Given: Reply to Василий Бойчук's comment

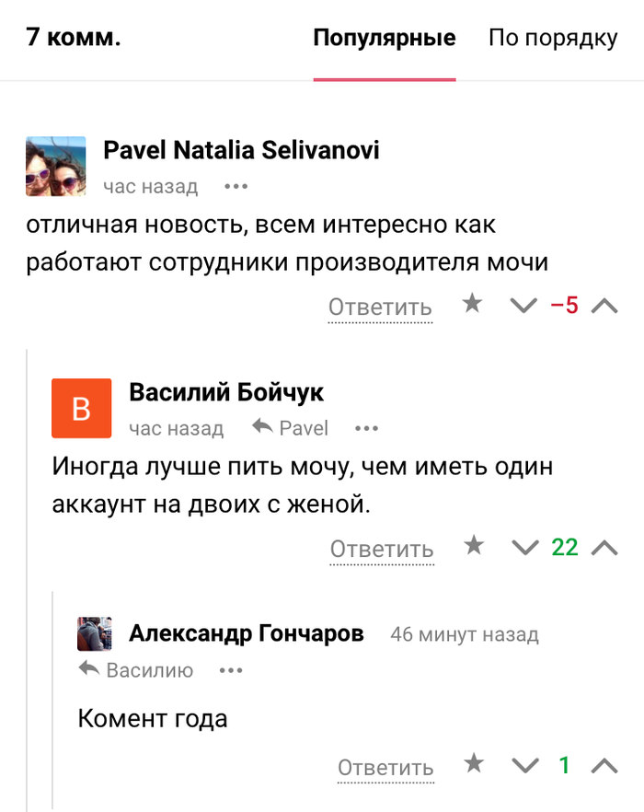Looking at the screenshot, I should 382,549.
